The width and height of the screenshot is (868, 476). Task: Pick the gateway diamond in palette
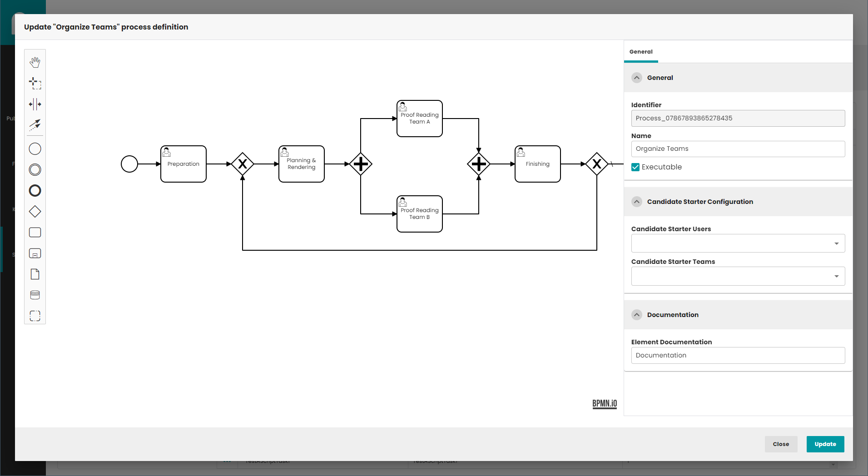pos(35,212)
